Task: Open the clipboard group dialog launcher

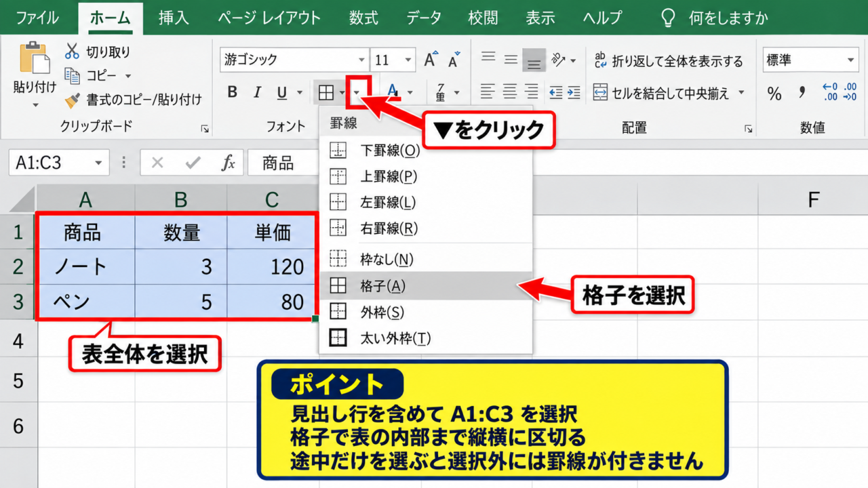Action: pyautogui.click(x=205, y=129)
